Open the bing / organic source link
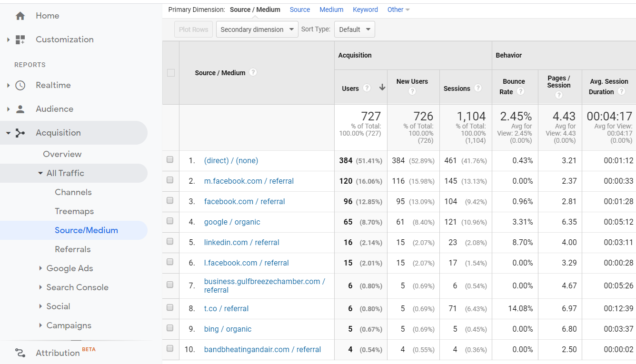The width and height of the screenshot is (636, 364). tap(228, 329)
